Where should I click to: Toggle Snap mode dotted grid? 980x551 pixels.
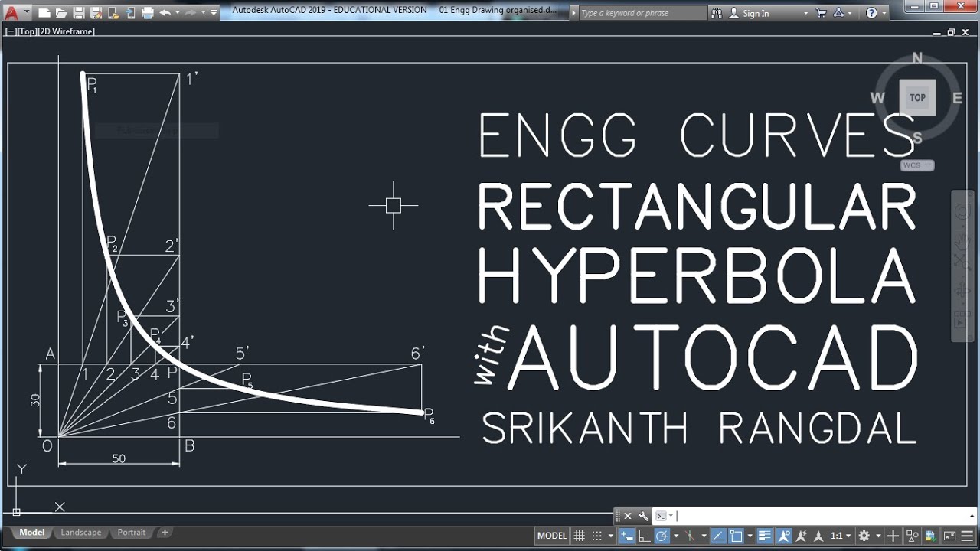click(x=596, y=536)
